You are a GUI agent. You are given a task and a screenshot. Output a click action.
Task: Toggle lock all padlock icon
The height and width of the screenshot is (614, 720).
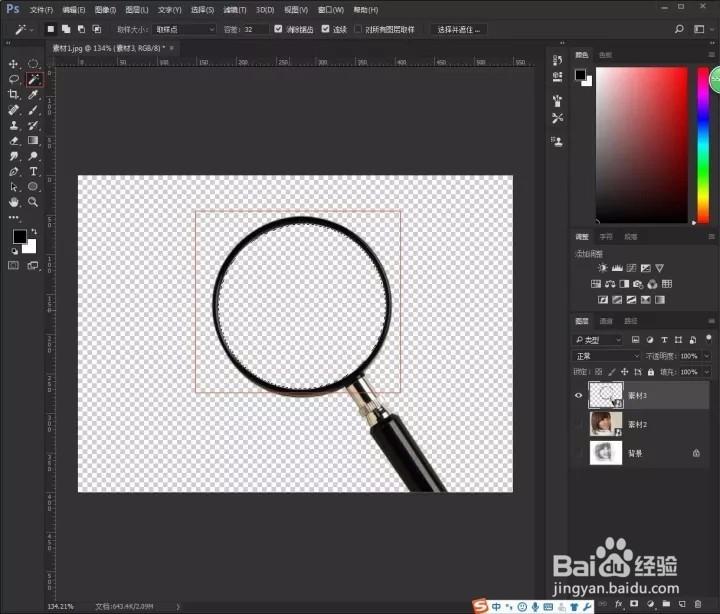pos(651,372)
